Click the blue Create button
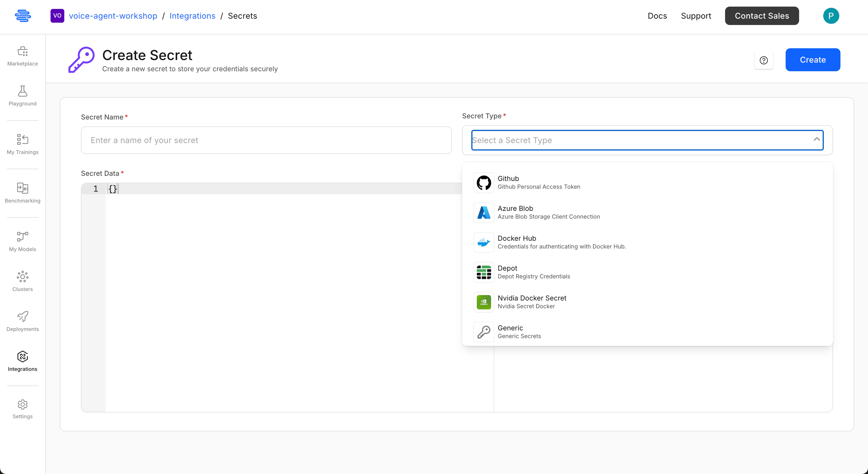Image resolution: width=868 pixels, height=474 pixels. point(812,60)
